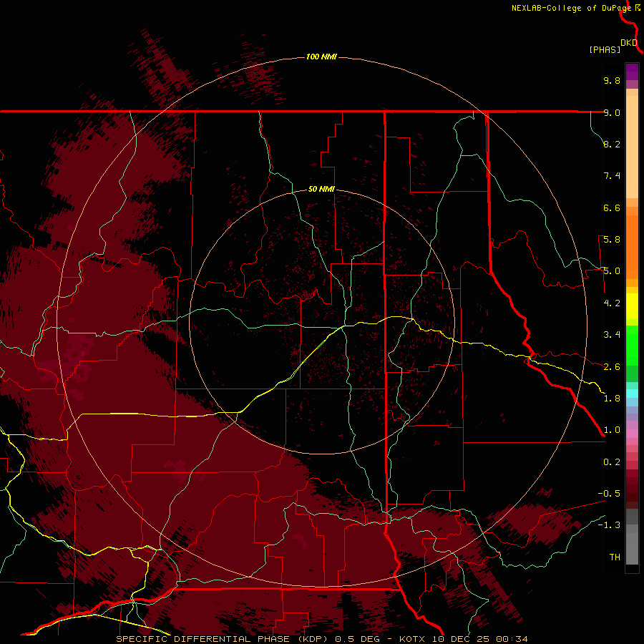Click the 5.8 scale value
644x644 pixels.
(x=612, y=240)
